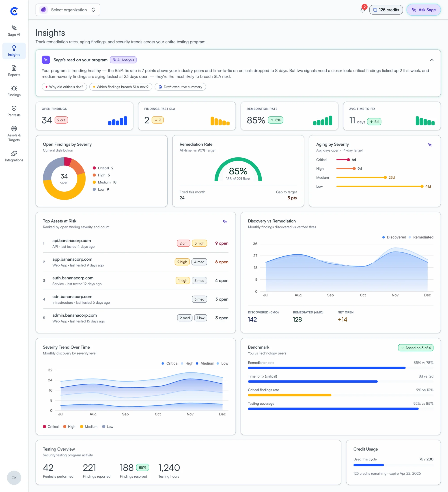Image resolution: width=448 pixels, height=492 pixels.
Task: Click the +14 Net Open value
Action: click(342, 320)
